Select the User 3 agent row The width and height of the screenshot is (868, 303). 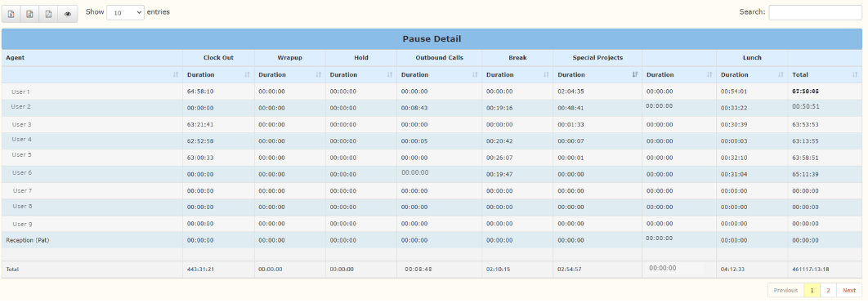(432, 125)
